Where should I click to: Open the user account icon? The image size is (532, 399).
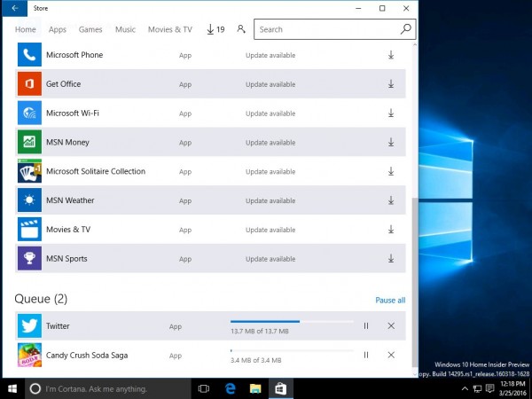(x=241, y=29)
